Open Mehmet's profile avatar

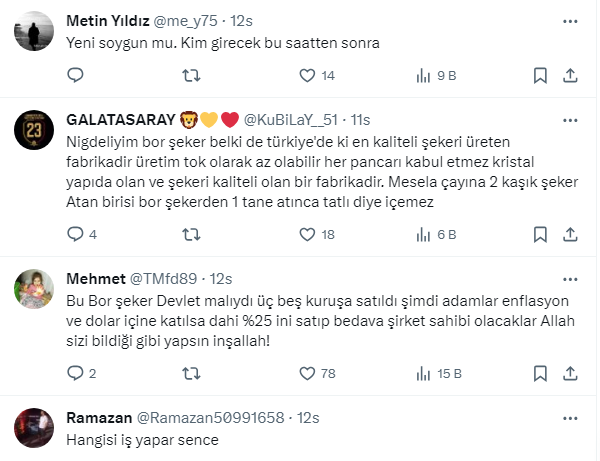(x=33, y=290)
